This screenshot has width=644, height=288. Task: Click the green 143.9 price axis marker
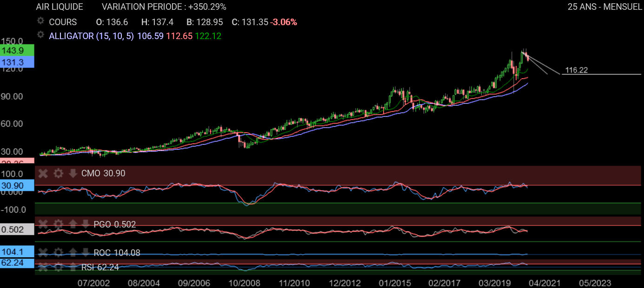(17, 50)
